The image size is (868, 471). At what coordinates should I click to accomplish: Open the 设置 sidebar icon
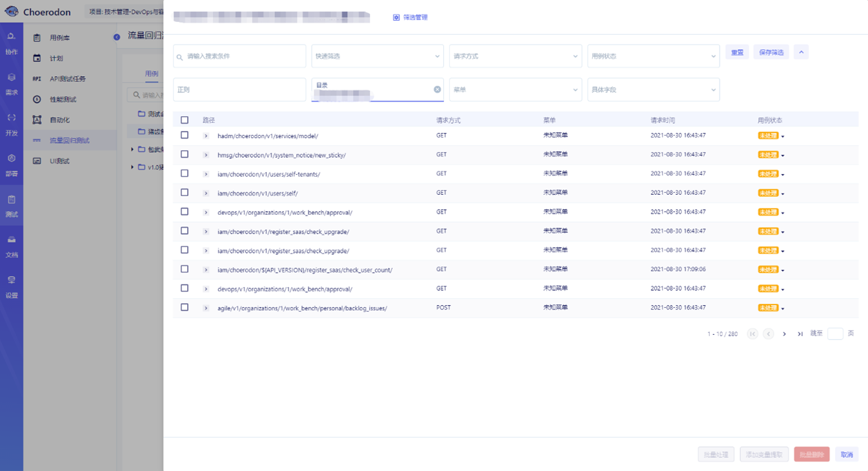12,281
